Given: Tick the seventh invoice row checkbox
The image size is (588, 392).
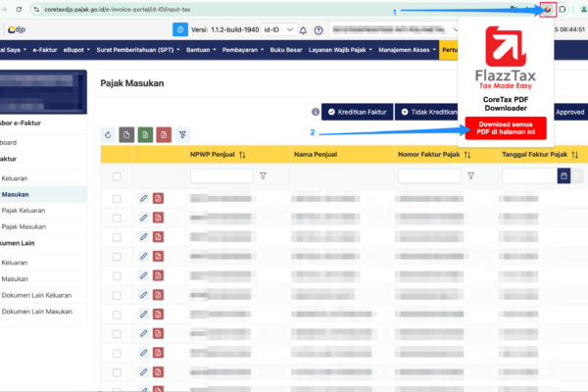Looking at the screenshot, I should point(117,315).
